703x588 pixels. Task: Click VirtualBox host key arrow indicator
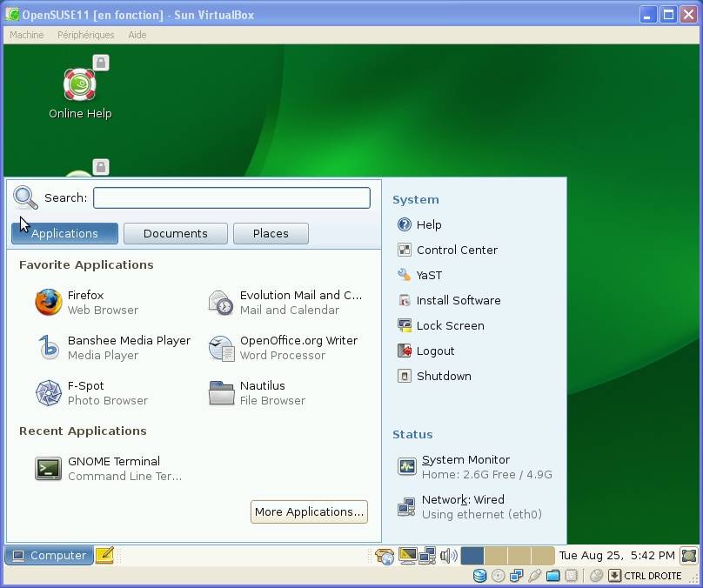coord(614,576)
